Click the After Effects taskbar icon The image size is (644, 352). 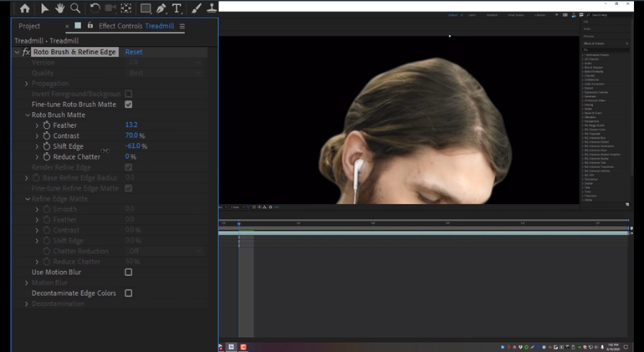point(231,347)
